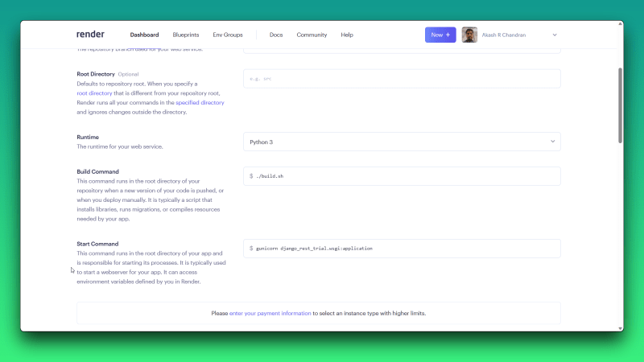Open the Runtime Python 3 dropdown
Viewport: 644px width, 362px height.
[x=402, y=142]
